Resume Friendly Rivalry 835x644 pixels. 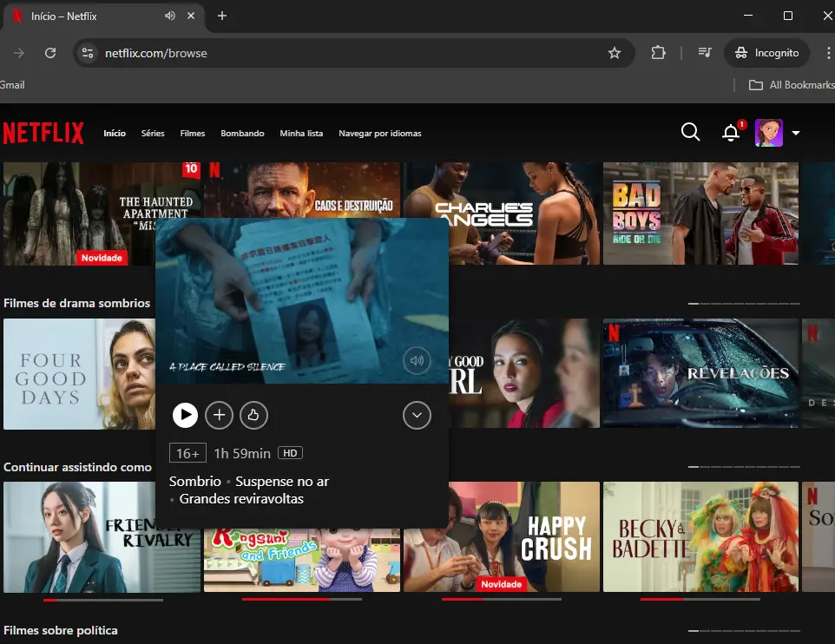(79, 537)
